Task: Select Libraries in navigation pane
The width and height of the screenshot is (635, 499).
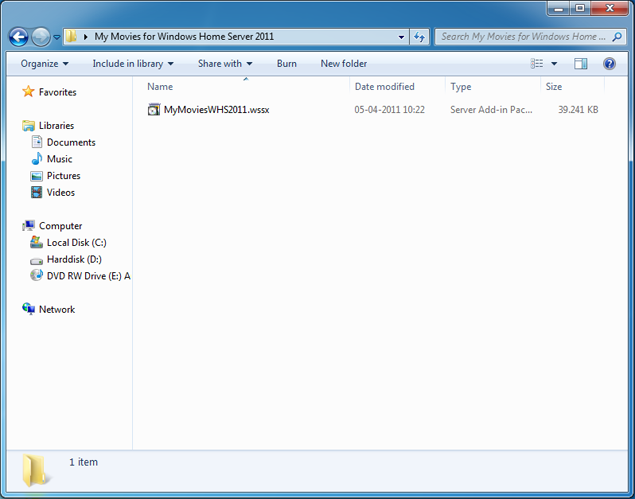Action: click(56, 126)
